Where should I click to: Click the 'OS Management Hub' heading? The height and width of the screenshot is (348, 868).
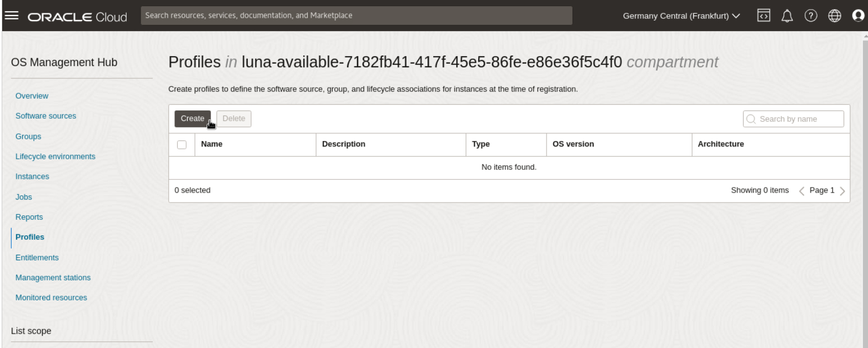pos(64,63)
